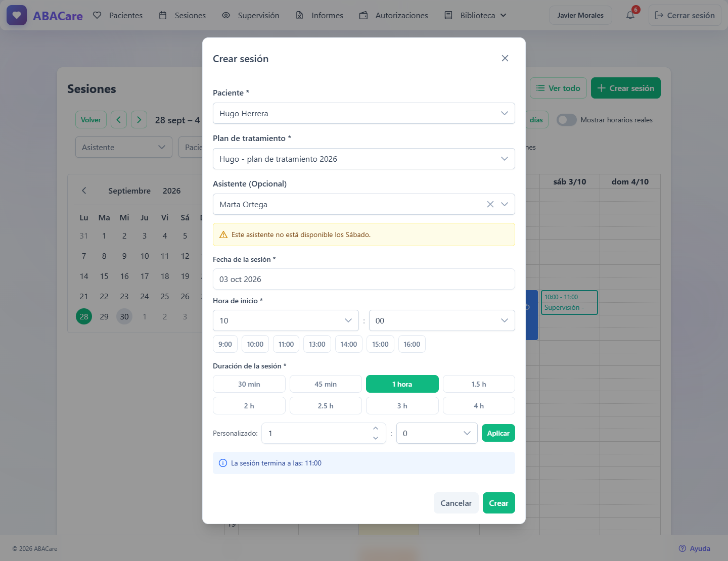Select the 1.5 h duration

tap(479, 384)
